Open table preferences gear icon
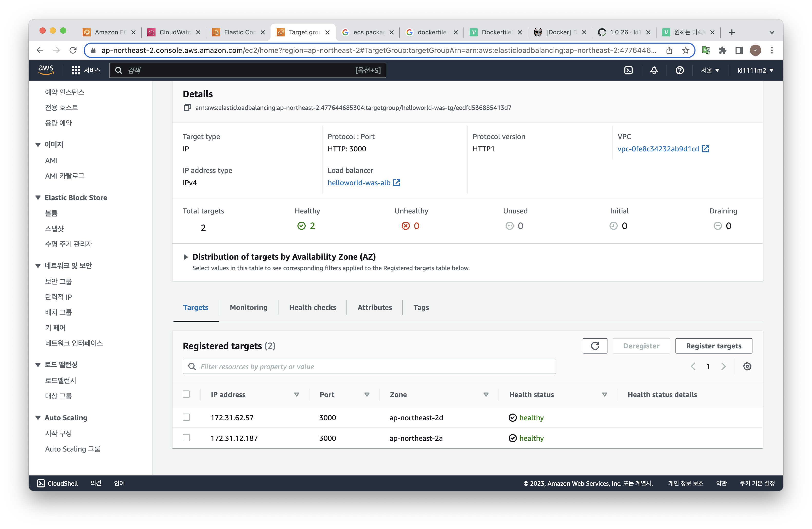Screen dimensions: 812x529 pyautogui.click(x=747, y=366)
